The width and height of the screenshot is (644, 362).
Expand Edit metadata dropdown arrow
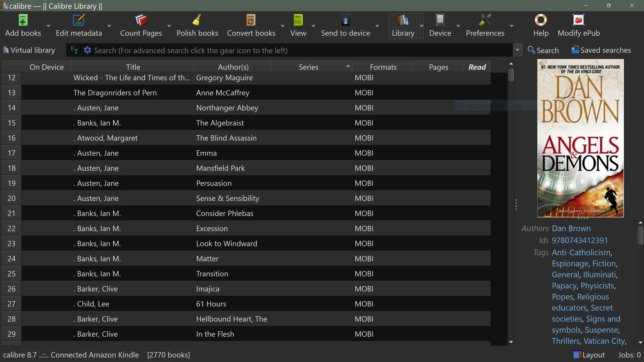(x=109, y=26)
